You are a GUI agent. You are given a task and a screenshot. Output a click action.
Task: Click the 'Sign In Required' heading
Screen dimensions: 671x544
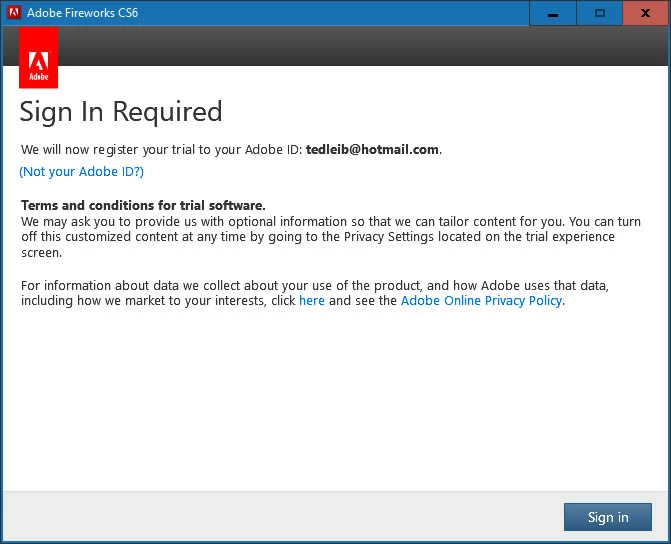pos(121,112)
